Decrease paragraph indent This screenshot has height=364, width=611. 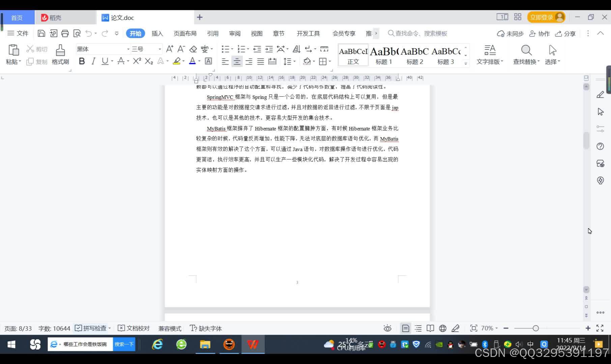point(257,49)
